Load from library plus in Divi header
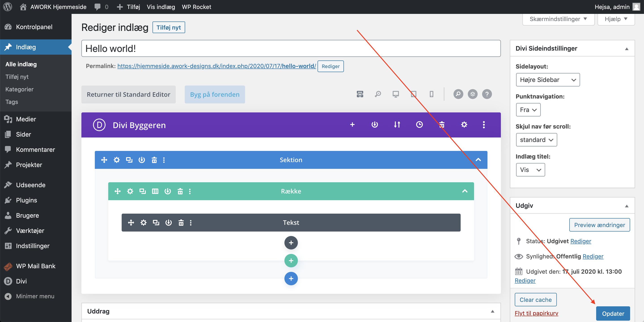The height and width of the screenshot is (322, 644). coord(352,125)
